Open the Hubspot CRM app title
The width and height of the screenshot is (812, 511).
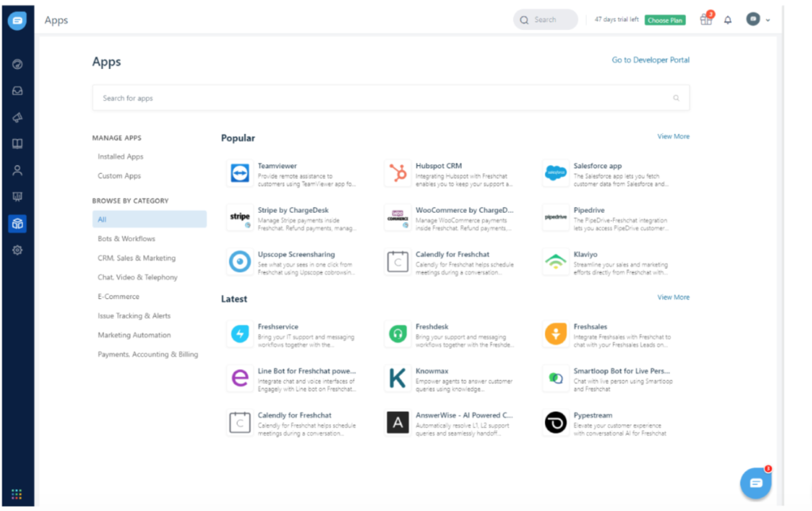(x=439, y=166)
